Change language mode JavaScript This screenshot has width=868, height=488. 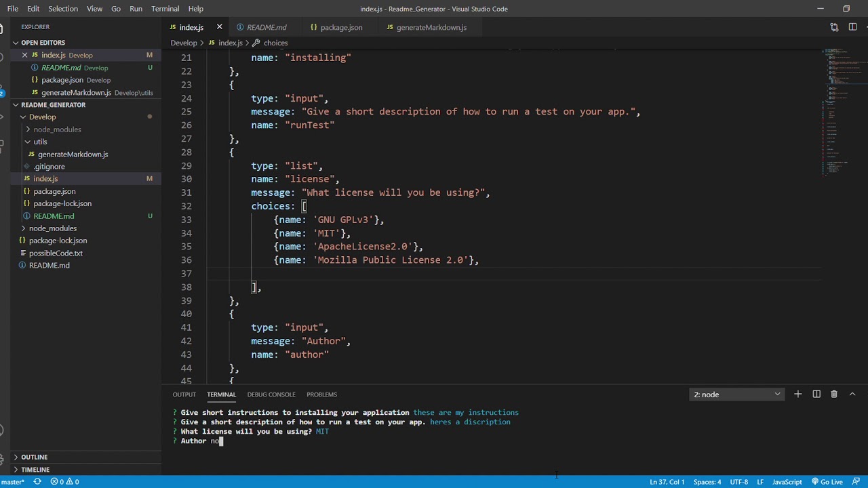[787, 482]
